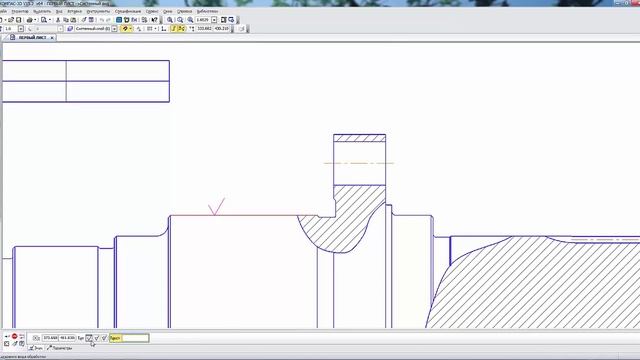This screenshot has height=360, width=640.
Task: Open the Редактор menu
Action: tap(20, 11)
